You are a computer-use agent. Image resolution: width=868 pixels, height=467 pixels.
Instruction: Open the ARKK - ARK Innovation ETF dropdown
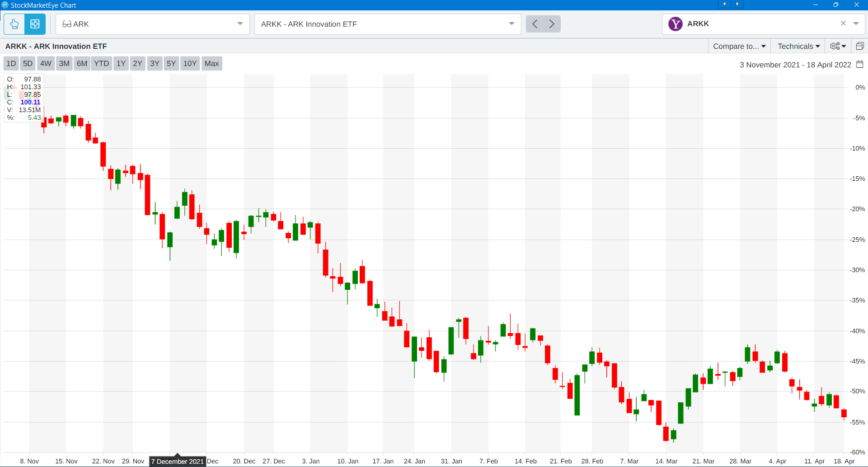coord(511,24)
